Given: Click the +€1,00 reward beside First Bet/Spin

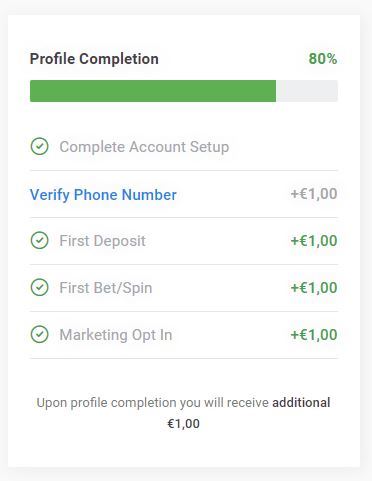Looking at the screenshot, I should [x=314, y=288].
